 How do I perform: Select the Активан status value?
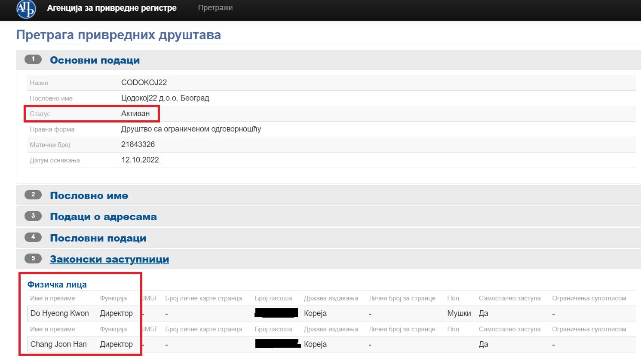pos(136,113)
